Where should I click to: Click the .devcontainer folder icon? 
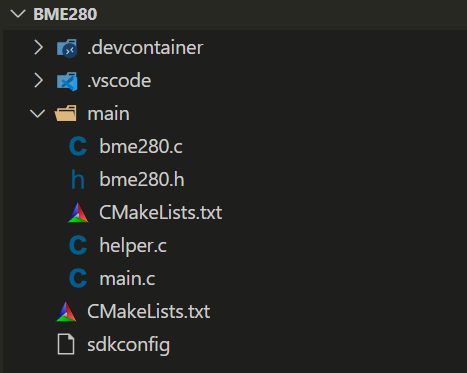pyautogui.click(x=67, y=48)
